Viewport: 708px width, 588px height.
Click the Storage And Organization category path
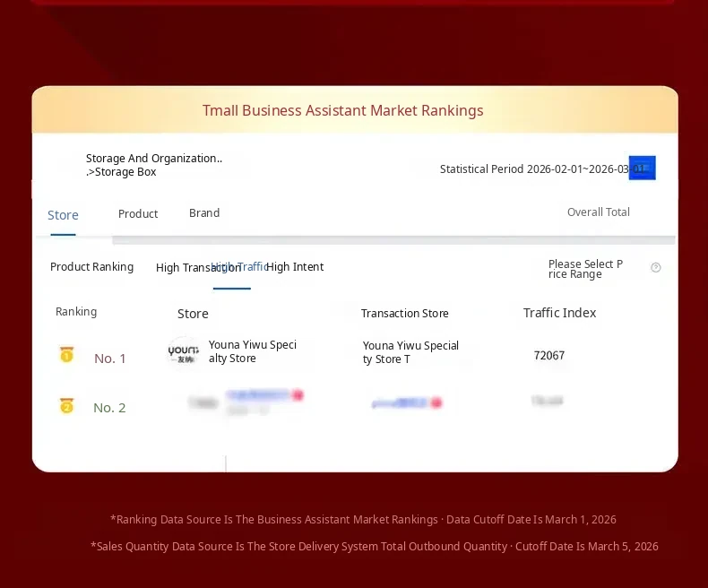[x=154, y=165]
